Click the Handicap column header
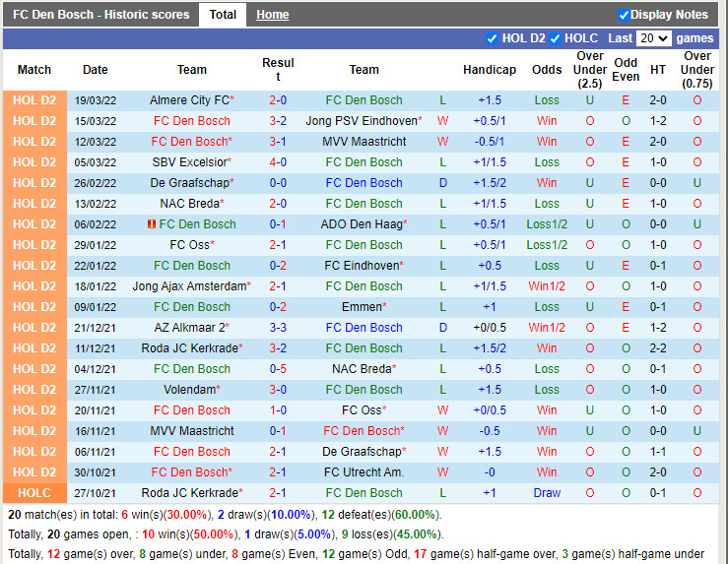This screenshot has width=728, height=564. pos(490,70)
